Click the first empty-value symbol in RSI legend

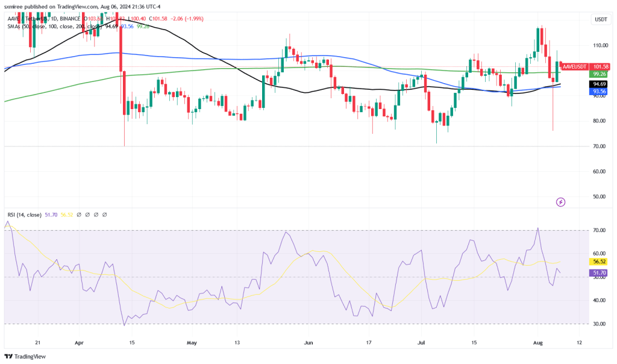coord(80,214)
